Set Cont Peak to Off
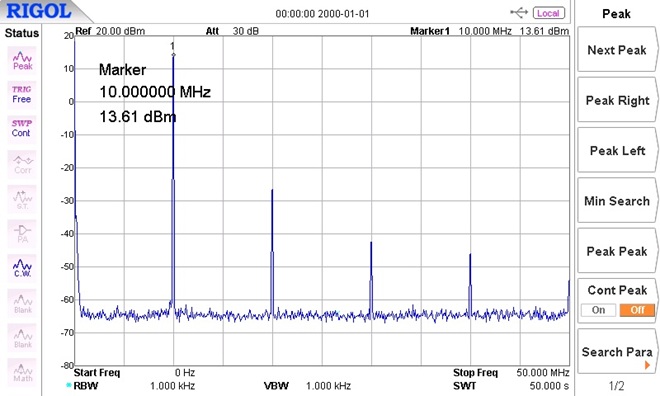This screenshot has height=396, width=660. pos(637,310)
